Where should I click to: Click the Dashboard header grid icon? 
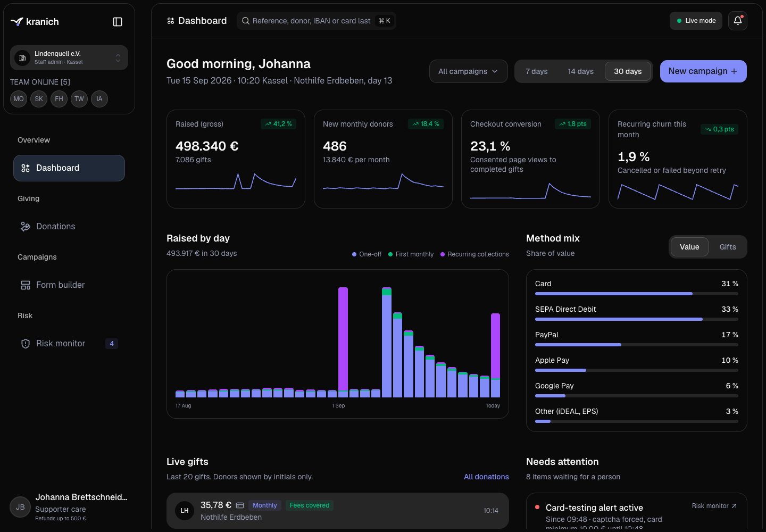(x=171, y=21)
